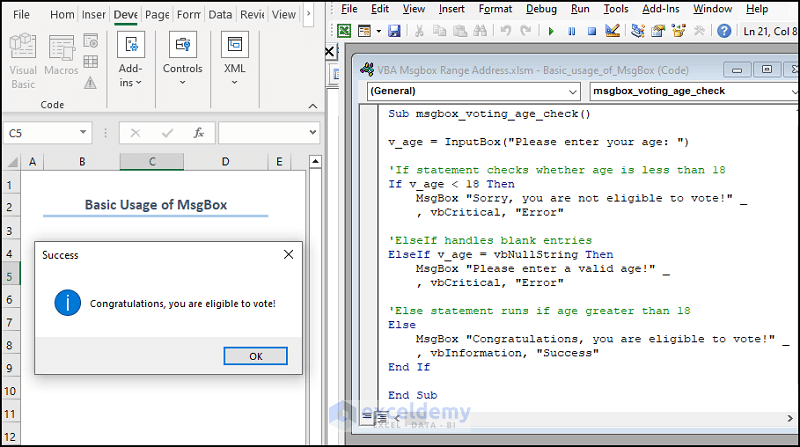Expand the msgbox_voting_age_check procedure dropdown
The height and width of the screenshot is (447, 800).
[x=794, y=92]
